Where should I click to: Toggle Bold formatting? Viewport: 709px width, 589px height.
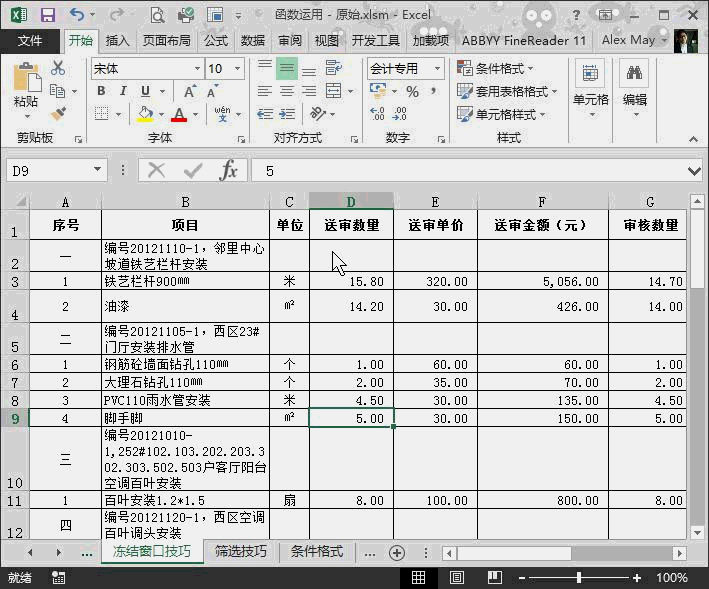point(101,91)
